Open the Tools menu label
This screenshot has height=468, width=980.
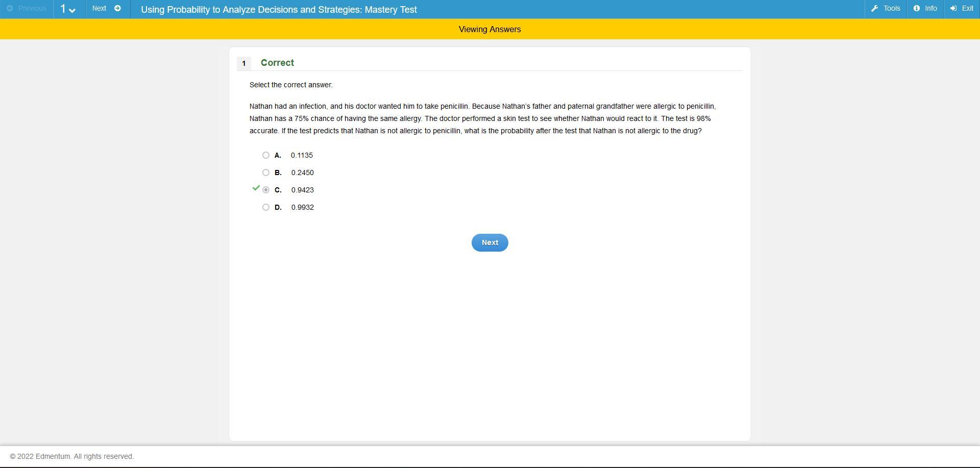(x=891, y=9)
